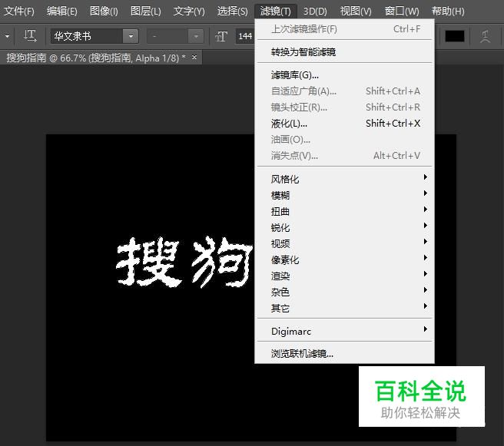Viewport: 504px width, 446px height.
Task: Close the 滤镜(T) menu
Action: (x=276, y=12)
